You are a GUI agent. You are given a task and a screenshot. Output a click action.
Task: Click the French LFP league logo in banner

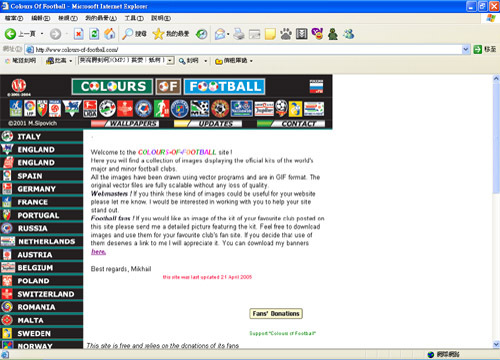[16, 108]
